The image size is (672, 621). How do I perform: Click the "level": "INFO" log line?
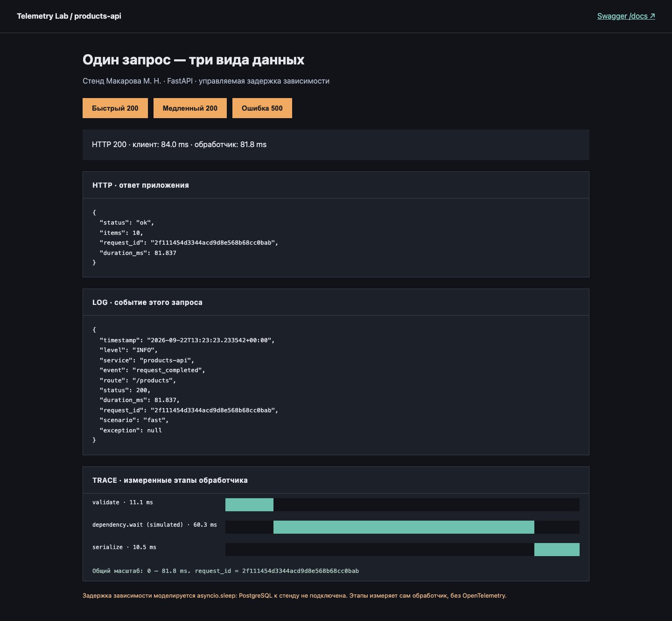tap(129, 350)
